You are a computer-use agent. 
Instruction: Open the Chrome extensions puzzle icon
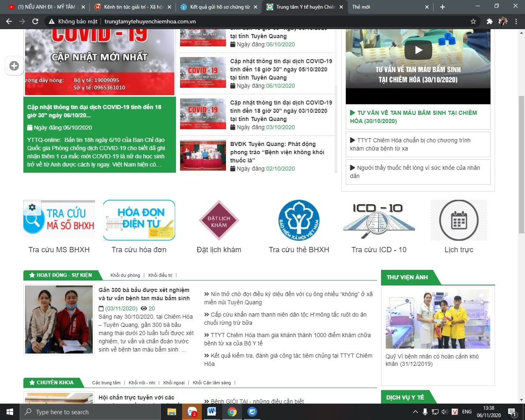point(489,21)
